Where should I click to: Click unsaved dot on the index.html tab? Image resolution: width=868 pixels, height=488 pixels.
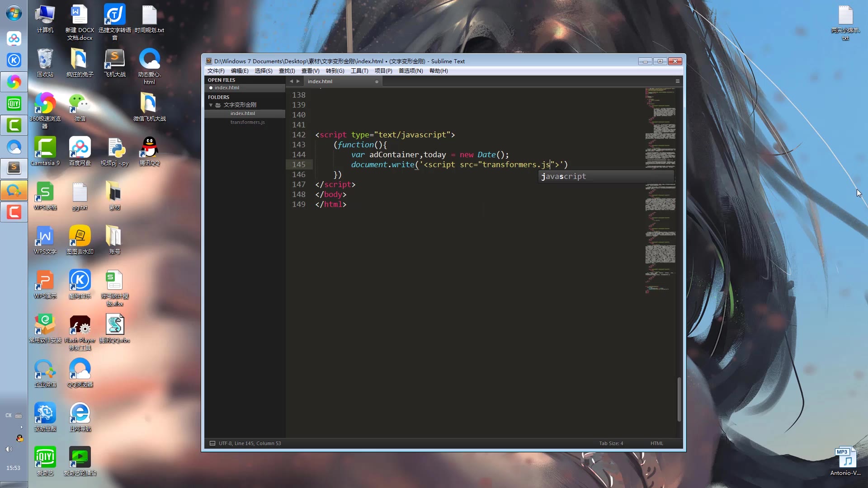377,82
